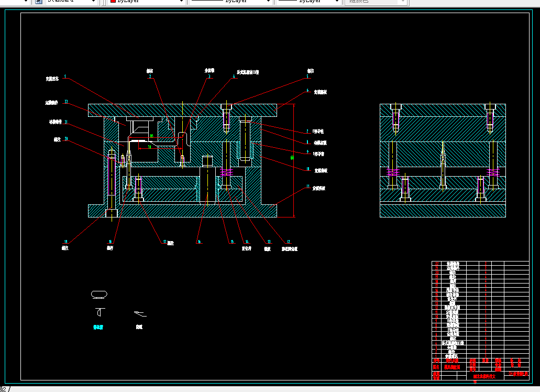
Task: Open the ByLayer color control dropdown
Action: point(181,2)
